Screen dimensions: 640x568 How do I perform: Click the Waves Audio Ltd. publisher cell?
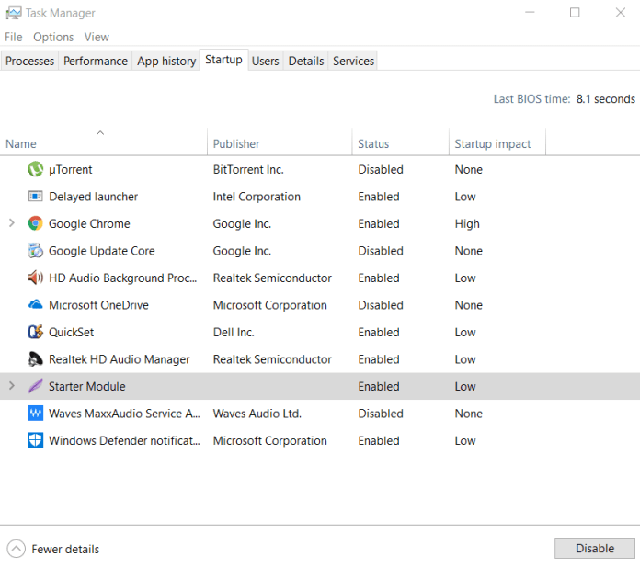click(x=257, y=413)
